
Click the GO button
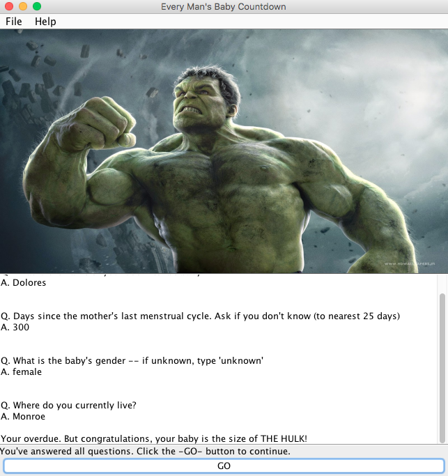tap(224, 466)
